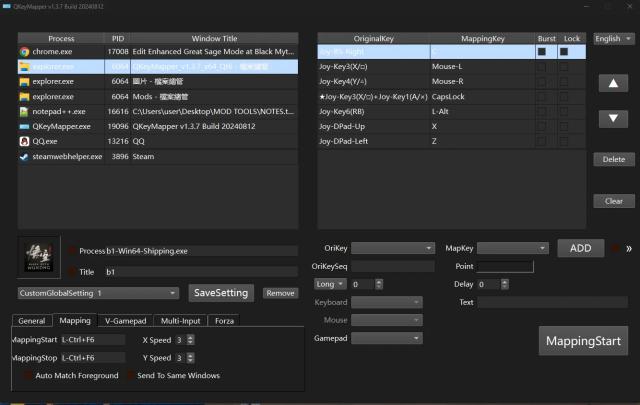
Task: Open the MapKey dropdown
Action: click(x=512, y=248)
